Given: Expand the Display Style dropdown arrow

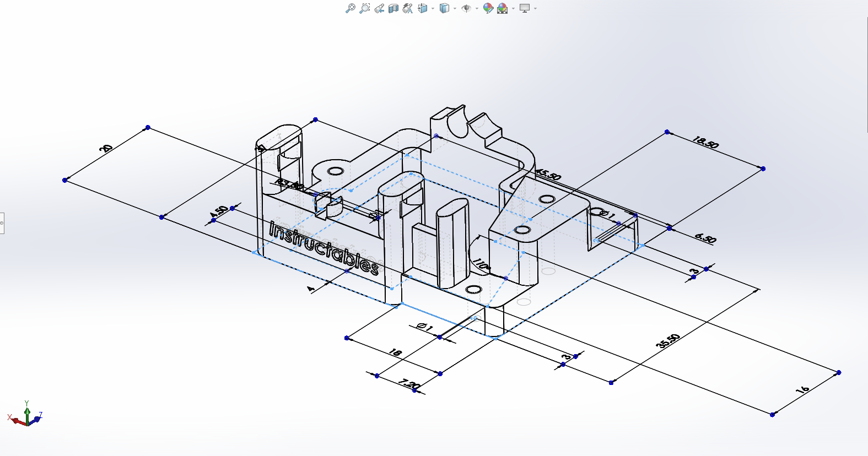Looking at the screenshot, I should tap(455, 8).
